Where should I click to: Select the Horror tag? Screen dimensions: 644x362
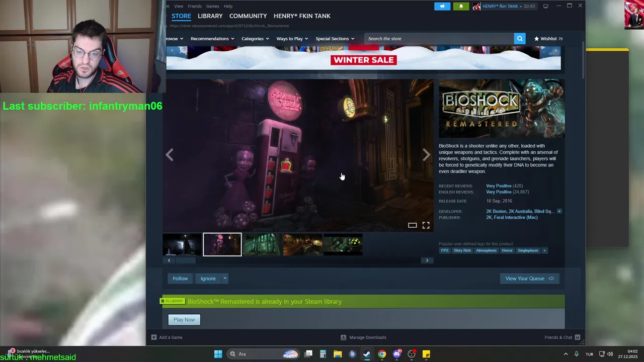pyautogui.click(x=507, y=250)
